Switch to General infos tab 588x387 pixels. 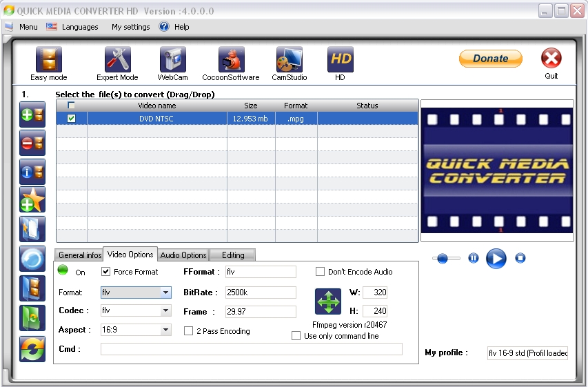[x=79, y=255]
